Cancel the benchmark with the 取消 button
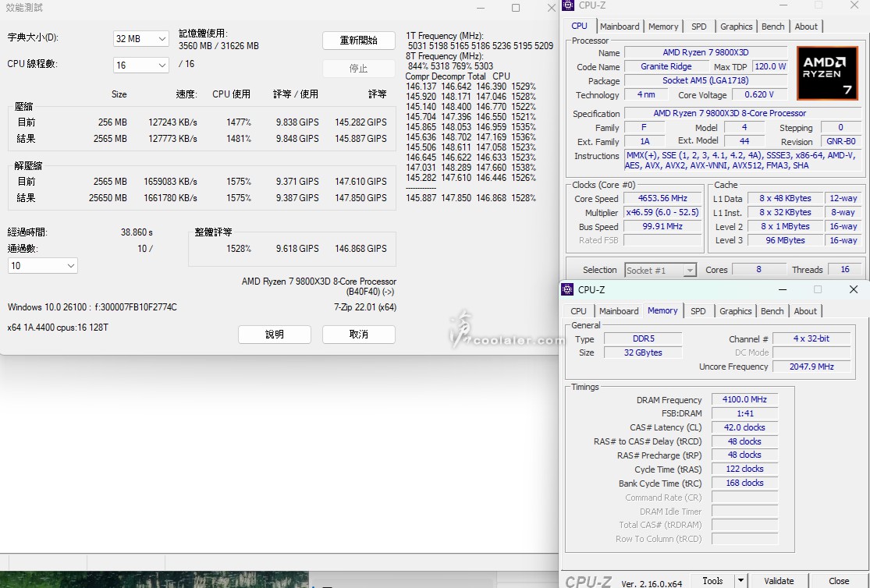Screen dimensions: 870x588 click(359, 334)
